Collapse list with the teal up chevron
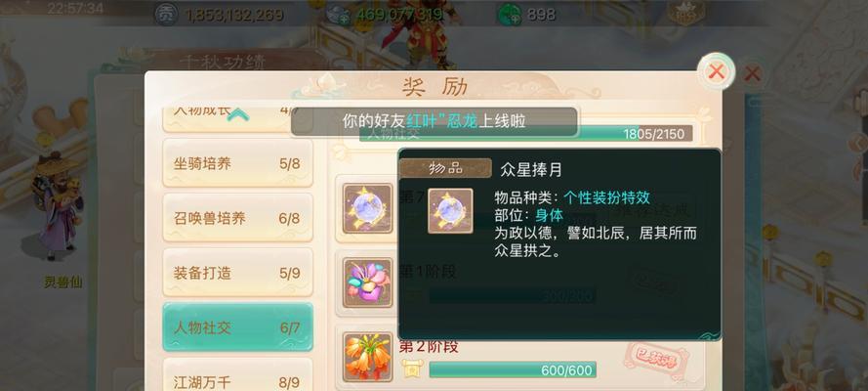This screenshot has width=868, height=391. (x=238, y=114)
